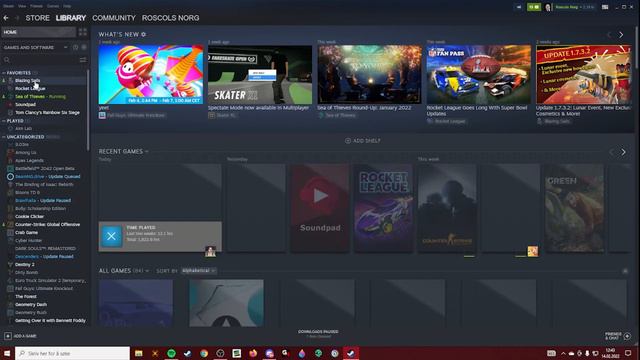Open the Steam menu
Image resolution: width=640 pixels, height=360 pixels.
[x=8, y=6]
